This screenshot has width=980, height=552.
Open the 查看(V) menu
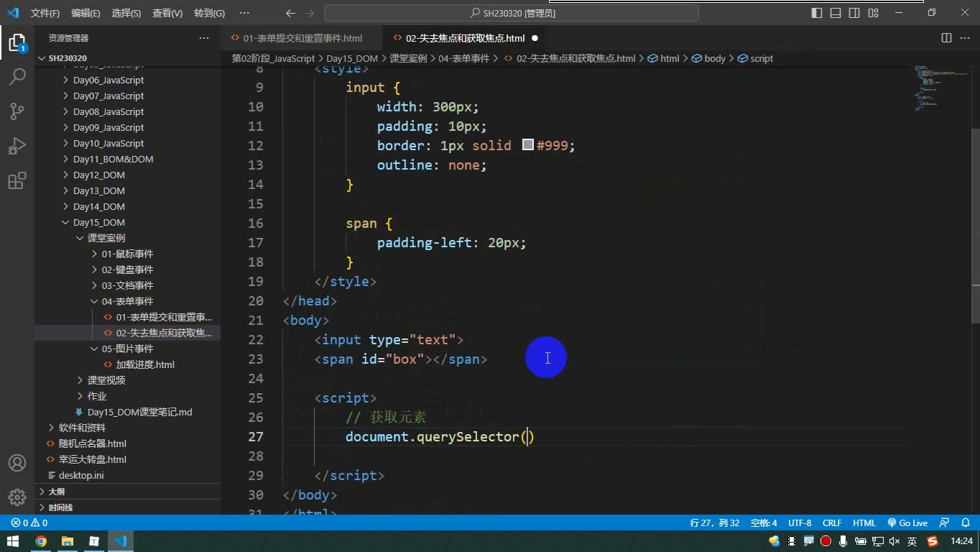(x=167, y=13)
